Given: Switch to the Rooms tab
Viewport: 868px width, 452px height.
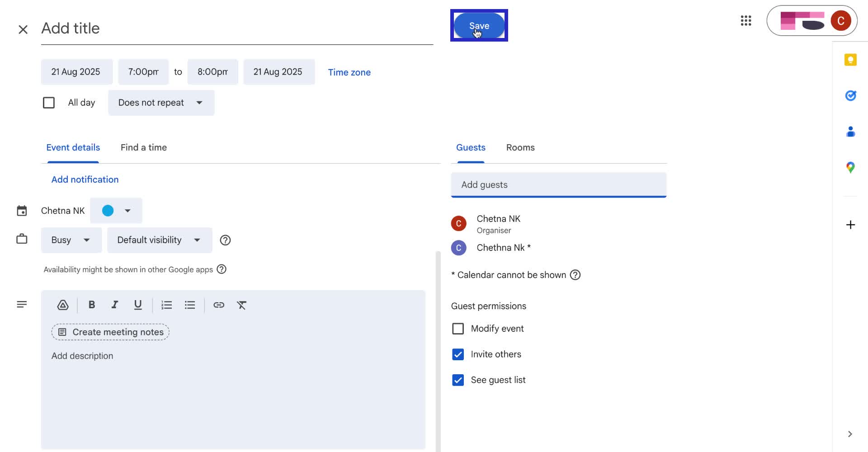Looking at the screenshot, I should pyautogui.click(x=520, y=147).
